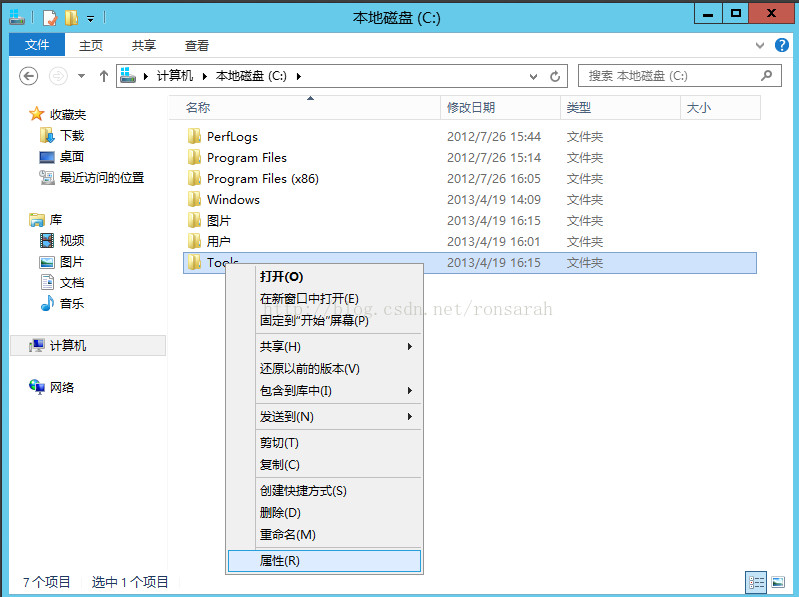Click the New Folder quick access icon
Viewport: 799px width, 597px height.
71,18
